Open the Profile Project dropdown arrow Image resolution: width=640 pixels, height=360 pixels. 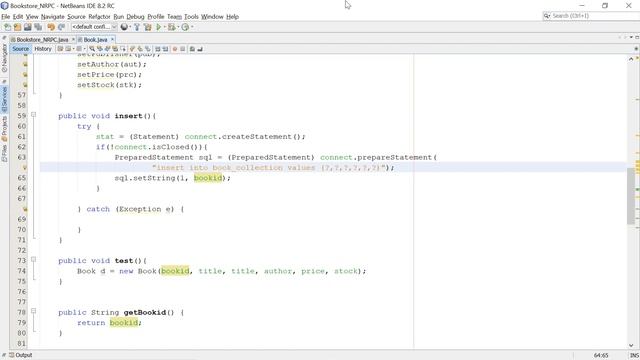pos(192,27)
